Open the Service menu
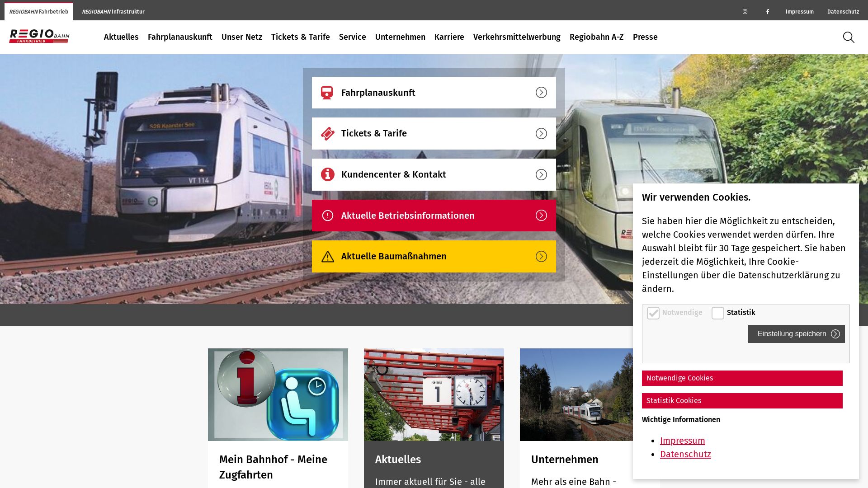The height and width of the screenshot is (488, 868). pos(353,37)
